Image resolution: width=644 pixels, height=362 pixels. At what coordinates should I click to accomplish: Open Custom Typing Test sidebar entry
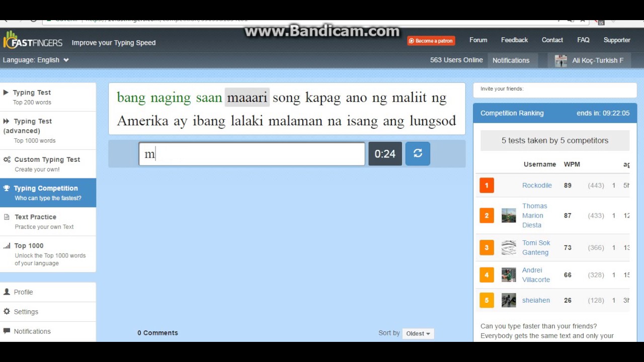pos(48,164)
